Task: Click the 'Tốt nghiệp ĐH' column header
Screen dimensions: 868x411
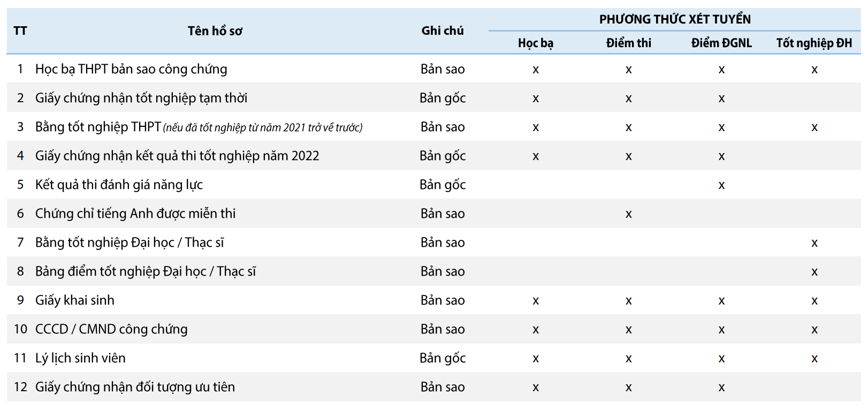Action: [814, 43]
